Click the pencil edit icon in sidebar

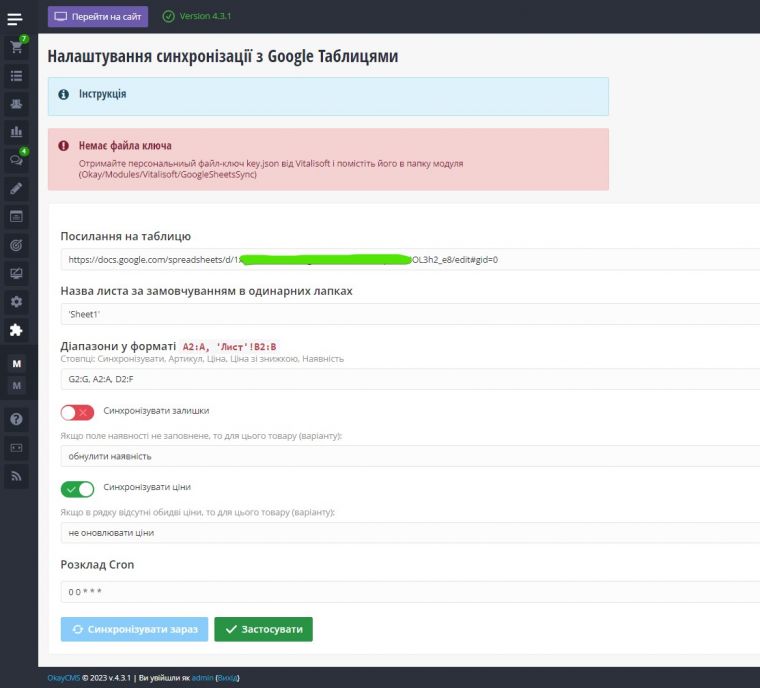point(16,188)
